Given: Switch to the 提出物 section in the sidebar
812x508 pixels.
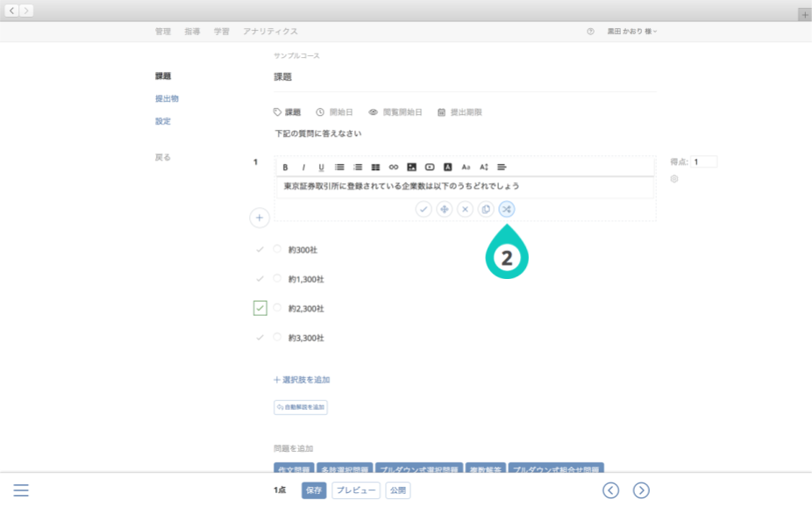Looking at the screenshot, I should tap(167, 98).
